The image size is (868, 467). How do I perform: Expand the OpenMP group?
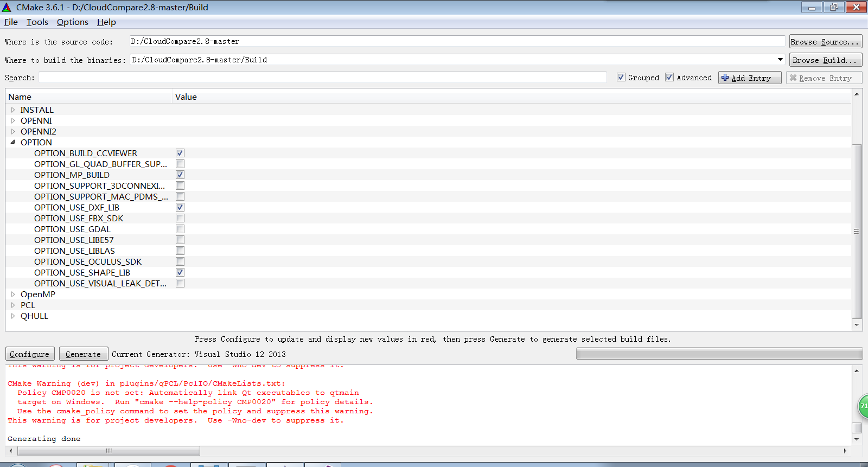(x=13, y=294)
